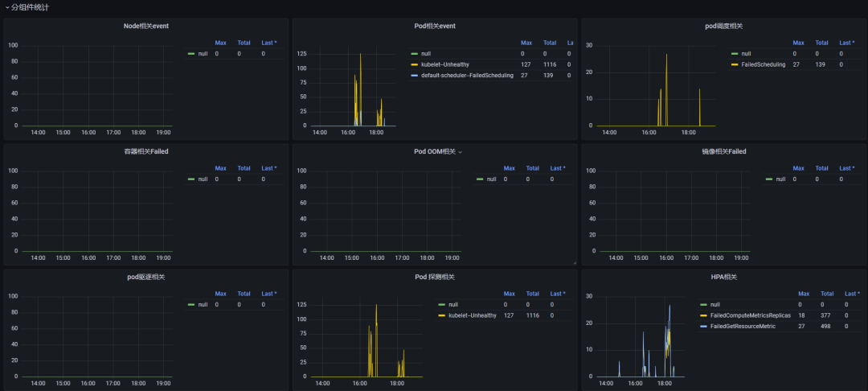
Task: Open the Pod 探测相关 panel title menu
Action: tap(435, 278)
